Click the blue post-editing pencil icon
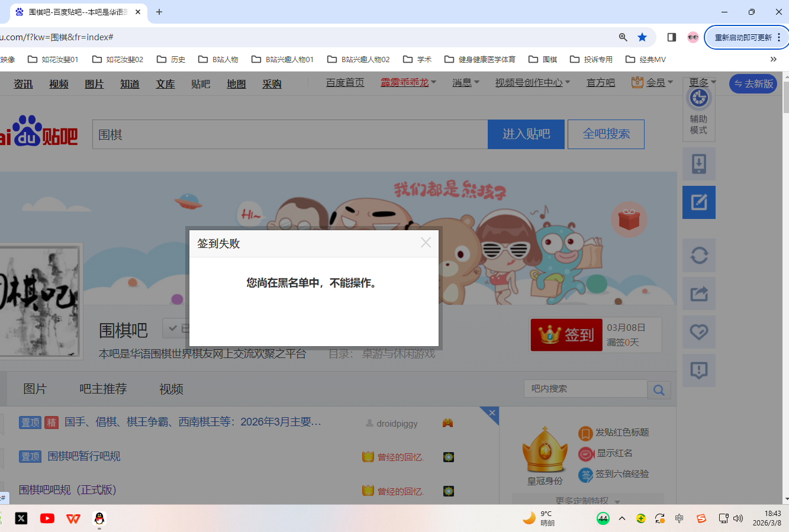 click(x=698, y=202)
